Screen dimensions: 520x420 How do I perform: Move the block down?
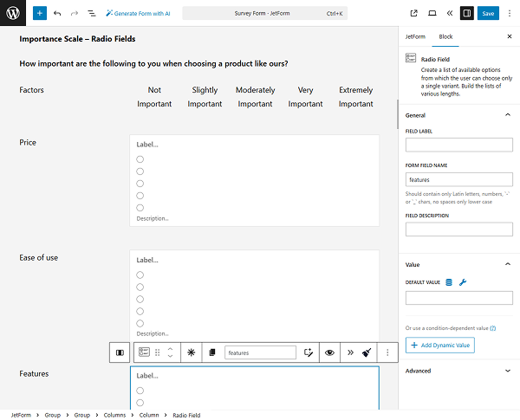[x=170, y=356]
